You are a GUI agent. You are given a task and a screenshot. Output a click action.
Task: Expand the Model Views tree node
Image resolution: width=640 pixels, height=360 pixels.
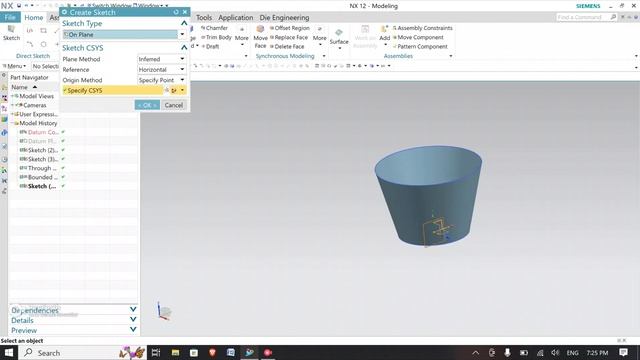[13, 96]
